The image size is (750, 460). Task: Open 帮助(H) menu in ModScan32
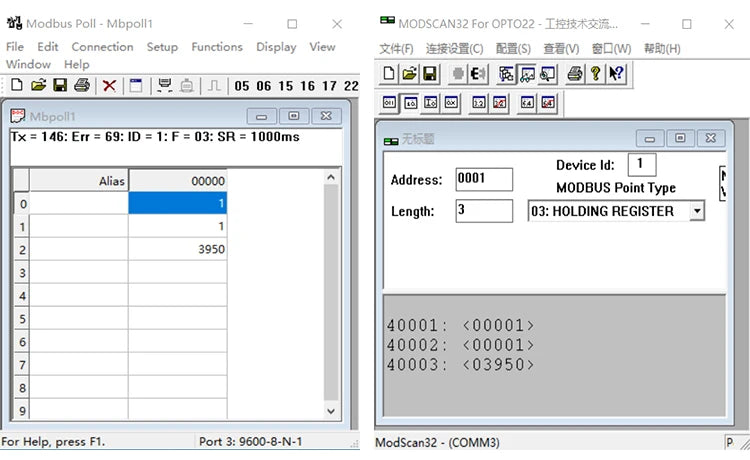[x=662, y=49]
